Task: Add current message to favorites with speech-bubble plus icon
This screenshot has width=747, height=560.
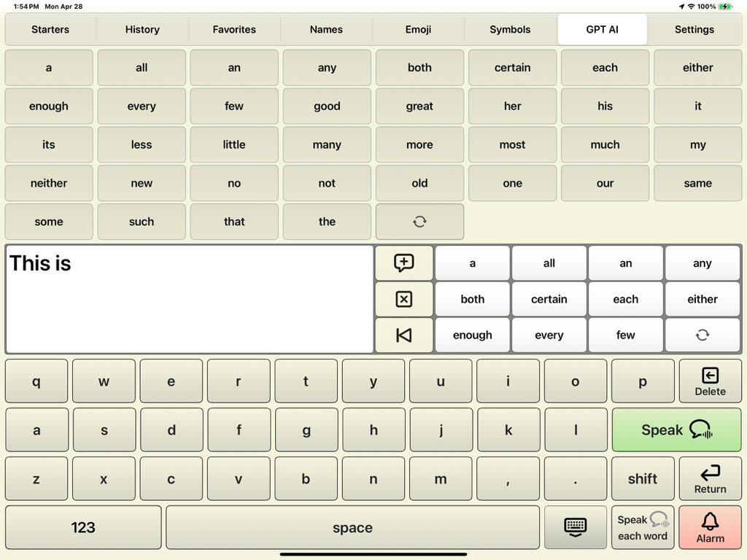Action: [x=403, y=263]
